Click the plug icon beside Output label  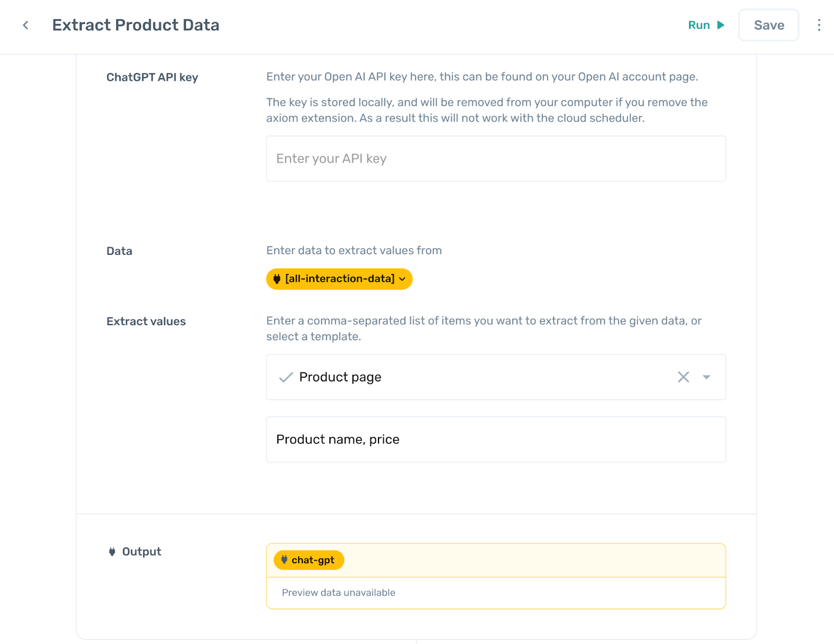point(112,552)
